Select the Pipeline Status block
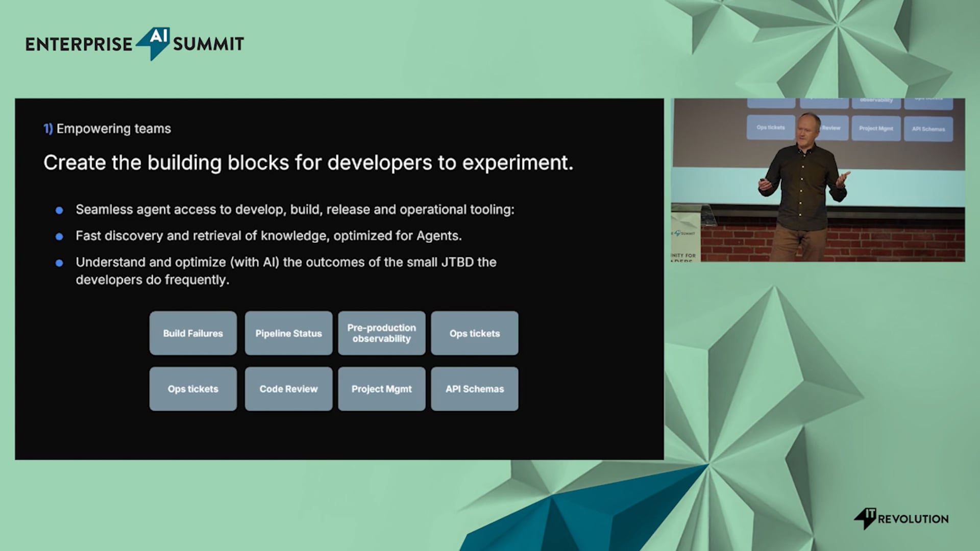The image size is (980, 551). click(x=288, y=333)
